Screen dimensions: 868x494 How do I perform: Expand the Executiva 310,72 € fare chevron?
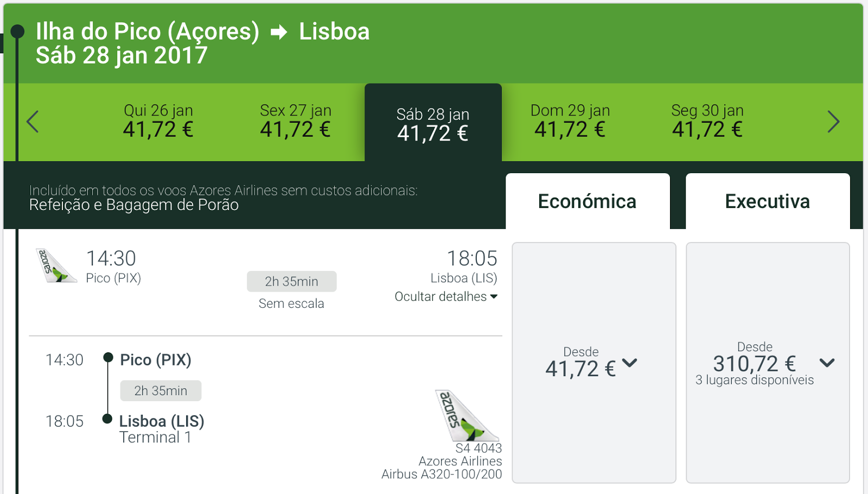pyautogui.click(x=827, y=363)
